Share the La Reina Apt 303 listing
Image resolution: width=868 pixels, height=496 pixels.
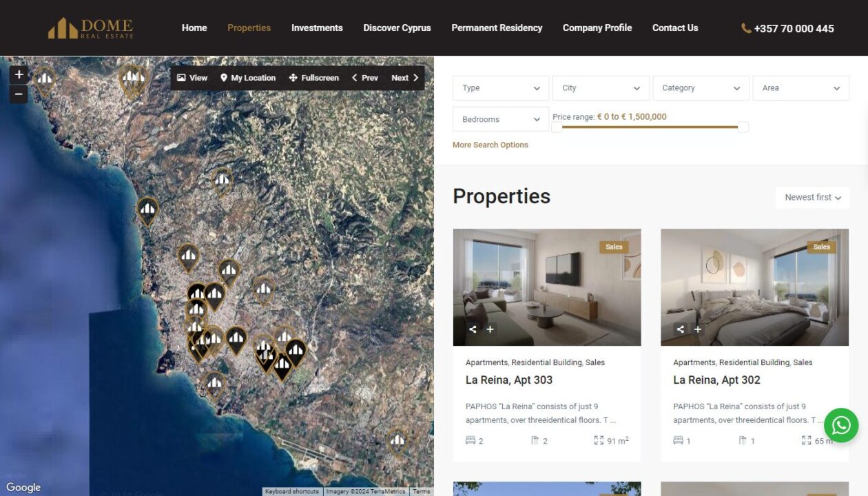pyautogui.click(x=473, y=329)
